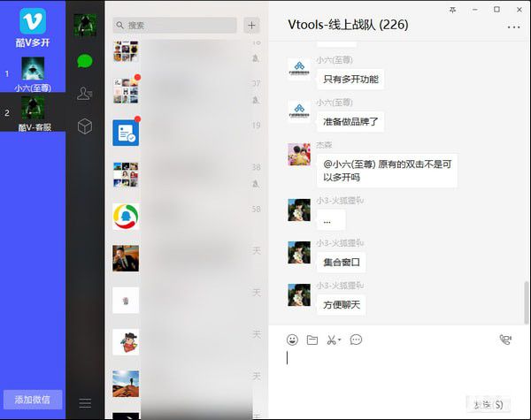Screen dimensions: 531x420
Task: Click the Send (S) button
Action: tap(488, 404)
